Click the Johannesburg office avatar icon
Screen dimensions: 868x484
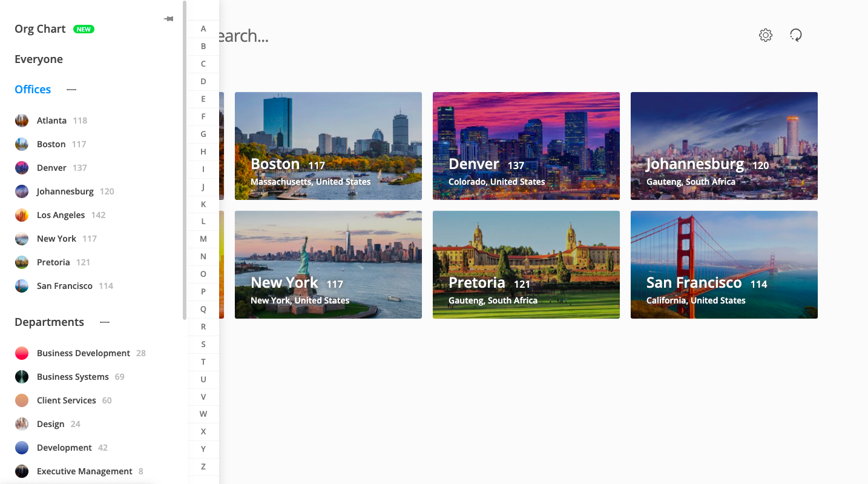point(22,191)
